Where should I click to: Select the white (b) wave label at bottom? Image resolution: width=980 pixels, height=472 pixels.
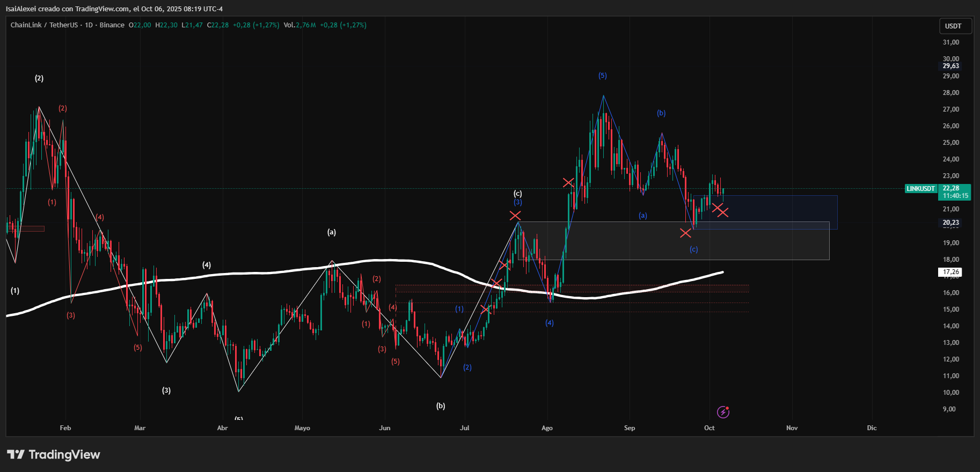tap(441, 406)
